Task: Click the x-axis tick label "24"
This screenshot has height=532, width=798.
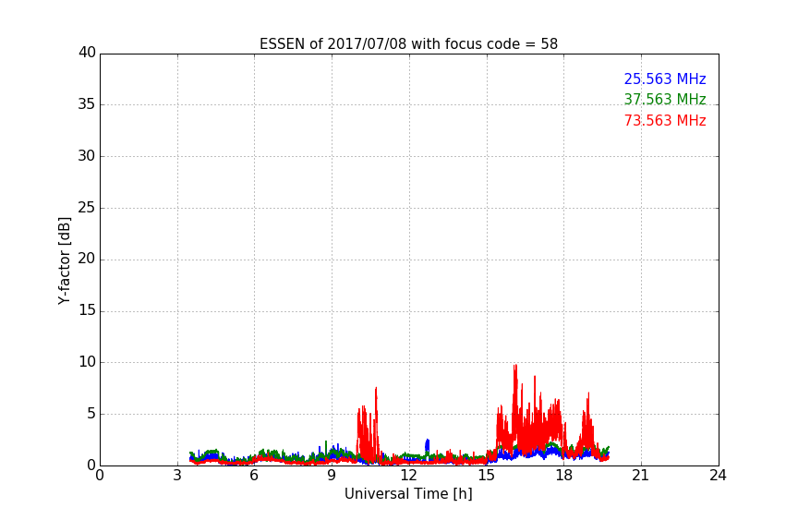Action: (x=718, y=476)
